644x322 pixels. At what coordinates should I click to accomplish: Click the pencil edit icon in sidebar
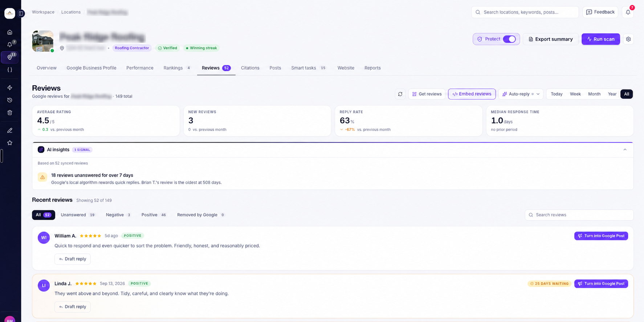tap(10, 130)
